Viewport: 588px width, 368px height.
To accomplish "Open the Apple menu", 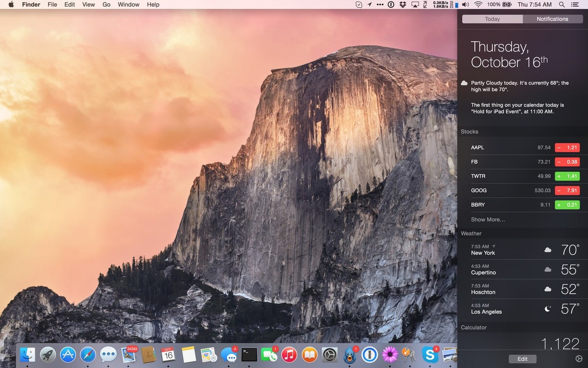I will pos(11,4).
